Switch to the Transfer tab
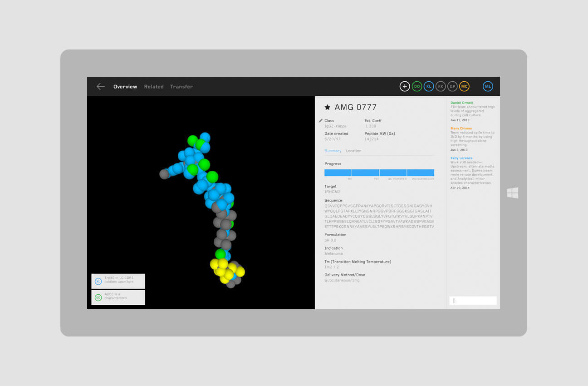 click(181, 86)
